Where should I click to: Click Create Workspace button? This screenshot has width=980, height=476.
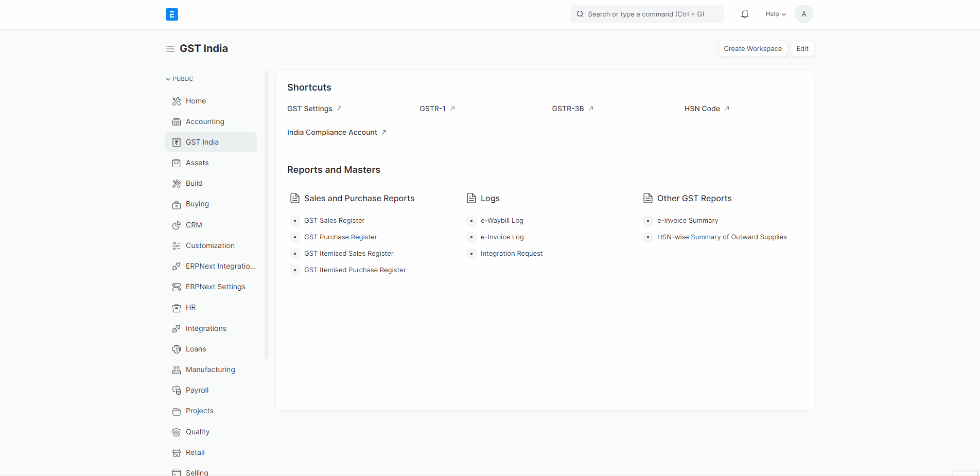pos(752,49)
